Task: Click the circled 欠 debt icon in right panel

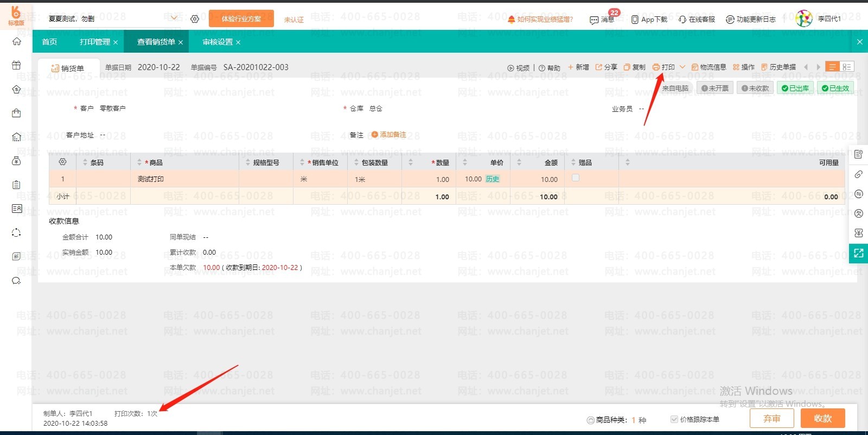Action: point(858,213)
